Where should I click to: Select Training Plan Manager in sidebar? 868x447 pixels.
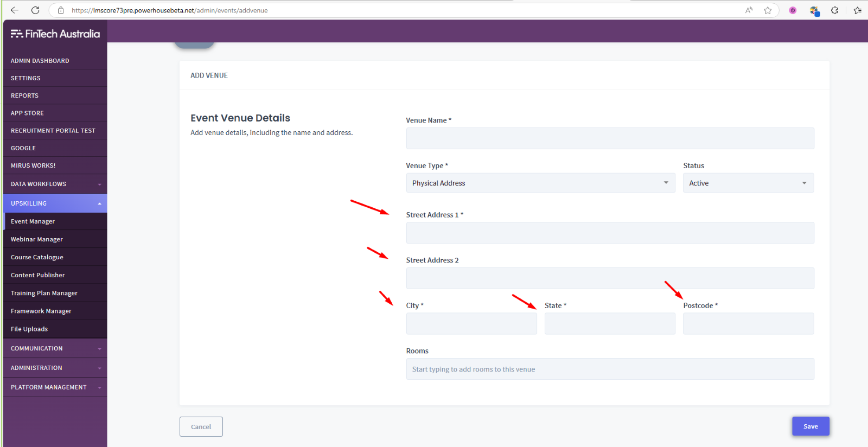click(55, 293)
